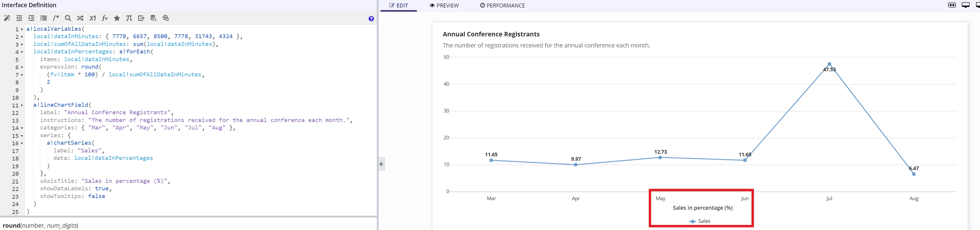Click 'a!lineChartField(' on code line 11
Screen dimensions: 980x230
[62, 105]
